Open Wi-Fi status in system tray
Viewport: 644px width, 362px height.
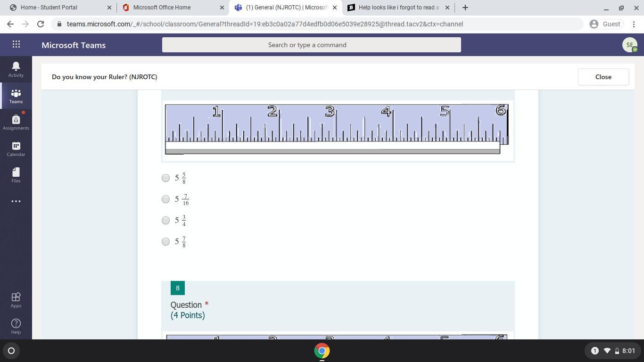607,351
